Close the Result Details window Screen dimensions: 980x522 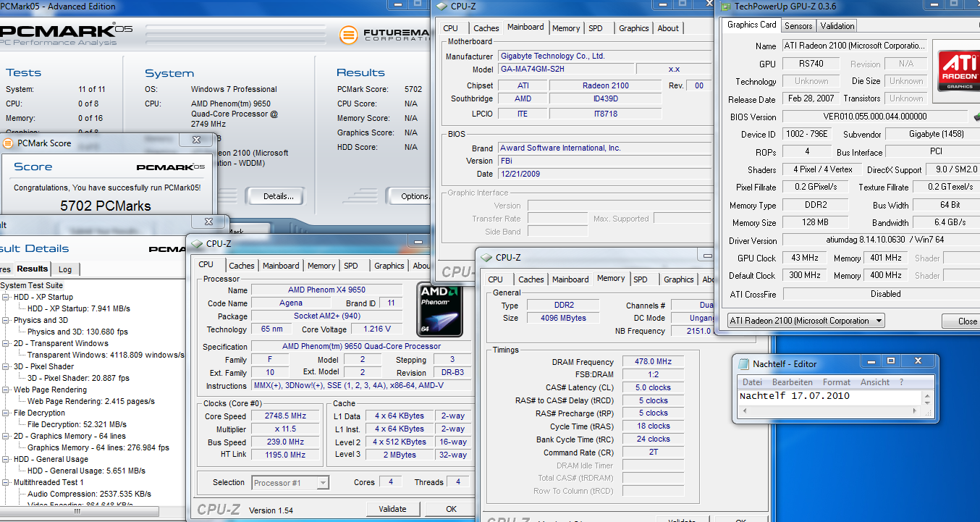click(208, 222)
